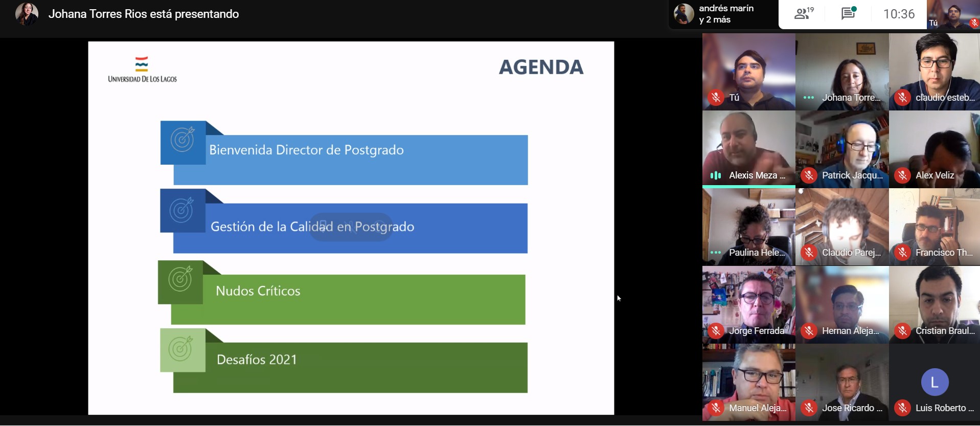Select Paulina Hele video tile
This screenshot has height=426, width=980.
[748, 227]
